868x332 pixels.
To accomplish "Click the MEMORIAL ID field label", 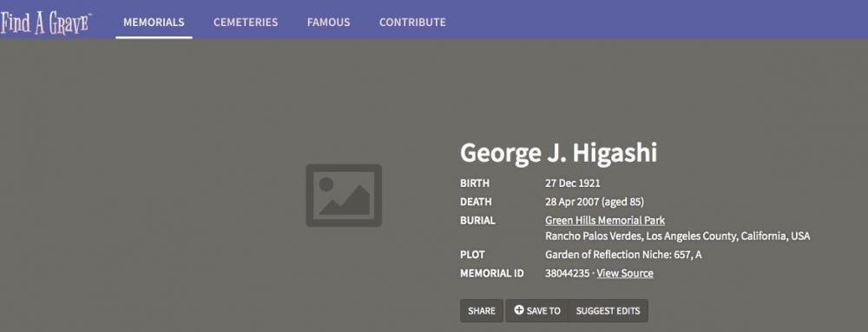I will (x=492, y=273).
